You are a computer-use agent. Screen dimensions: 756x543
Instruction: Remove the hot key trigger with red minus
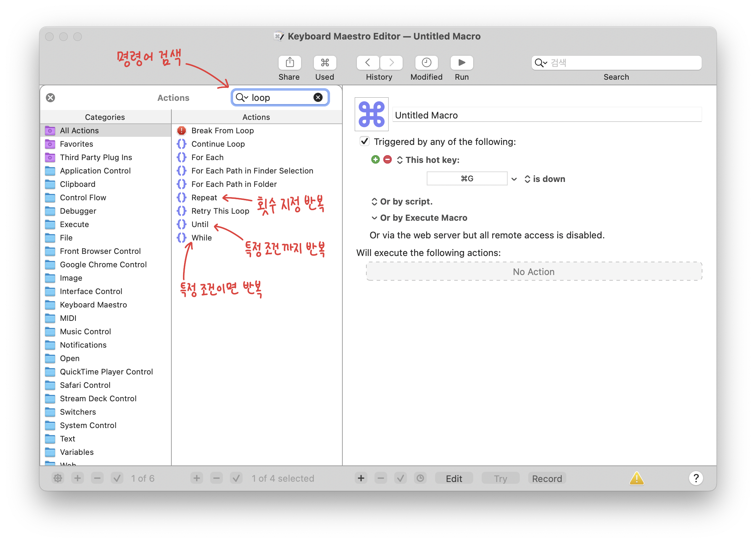388,159
